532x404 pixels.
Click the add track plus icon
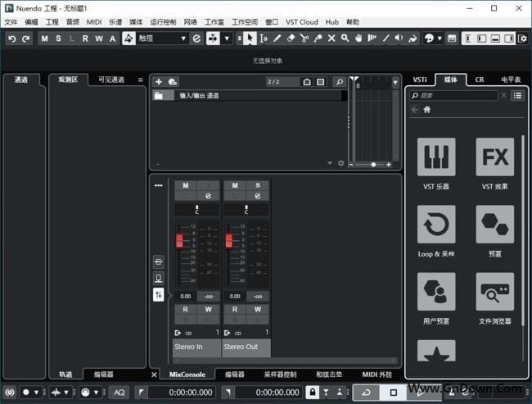point(159,82)
